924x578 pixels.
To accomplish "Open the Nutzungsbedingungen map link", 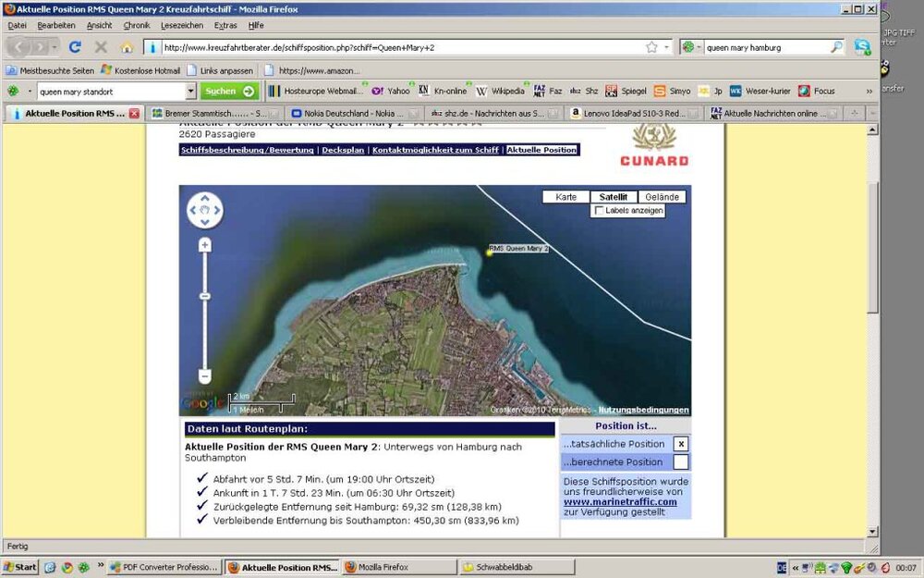I will (643, 410).
